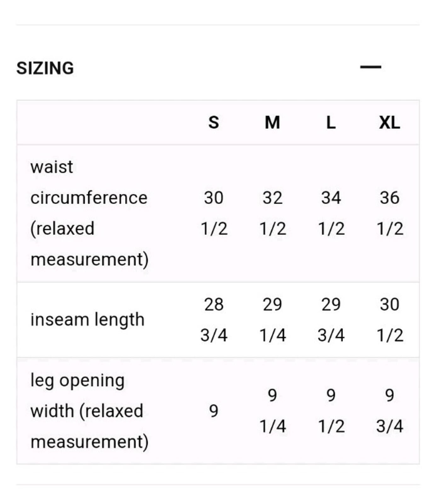Screen dimensions: 434x504
Task: Click waist value 36 1/2 for size XL
Action: tap(390, 213)
